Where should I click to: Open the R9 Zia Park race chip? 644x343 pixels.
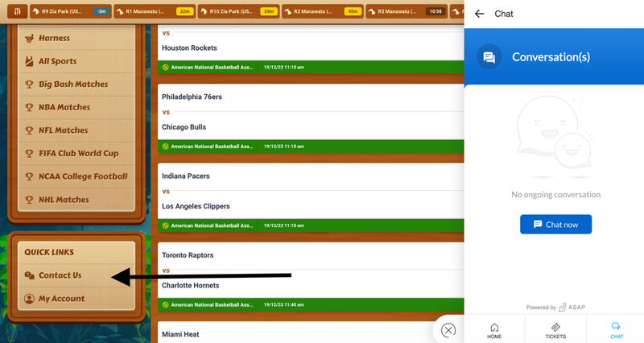pyautogui.click(x=70, y=11)
